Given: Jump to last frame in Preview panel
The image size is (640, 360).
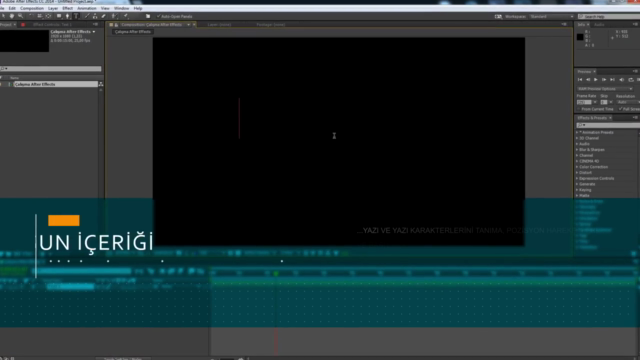Looking at the screenshot, I should pyautogui.click(x=612, y=80).
